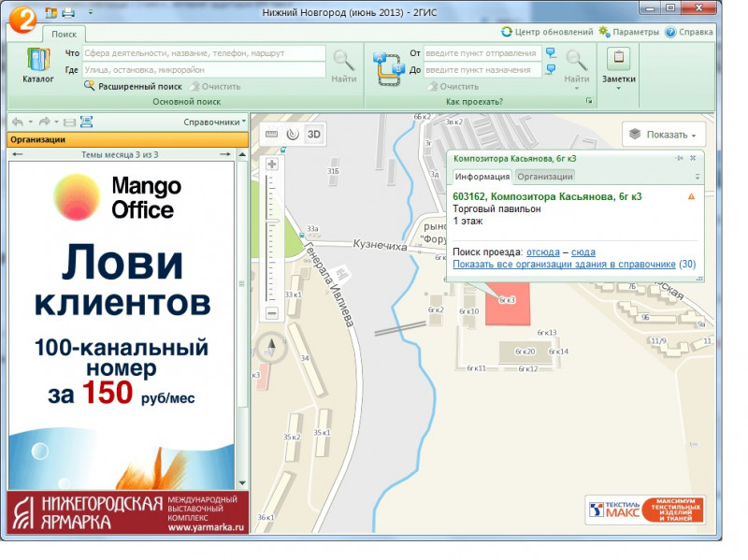Click the compass icon on the map
Screen dimensions: 748x560
(x=271, y=349)
